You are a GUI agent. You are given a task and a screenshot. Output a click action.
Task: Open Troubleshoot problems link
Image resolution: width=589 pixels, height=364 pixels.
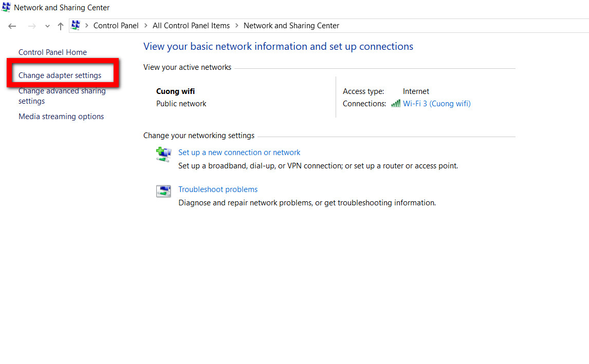pos(218,189)
